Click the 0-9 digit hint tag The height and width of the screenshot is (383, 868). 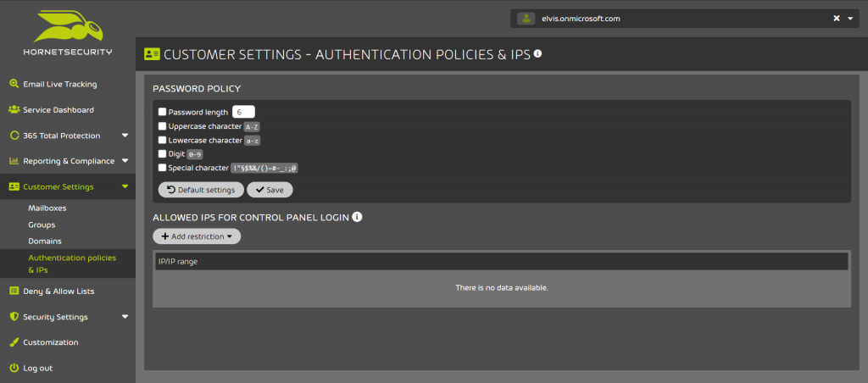click(195, 154)
